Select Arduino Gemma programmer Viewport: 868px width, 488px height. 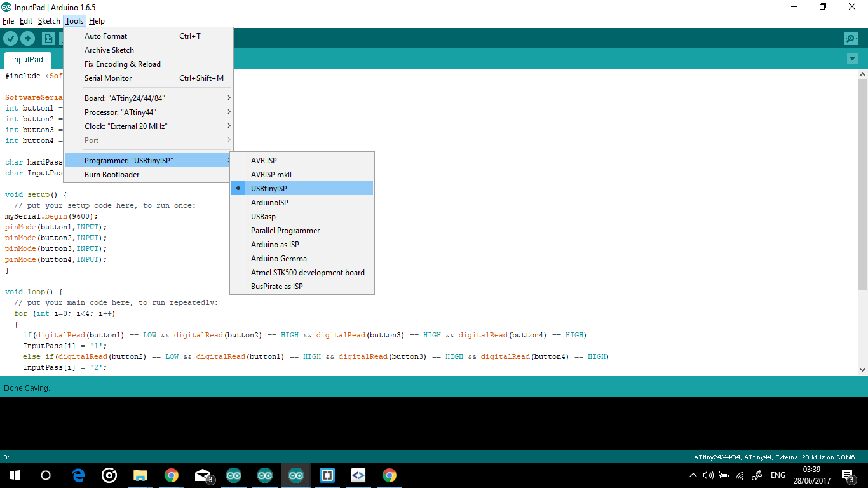(x=302, y=259)
